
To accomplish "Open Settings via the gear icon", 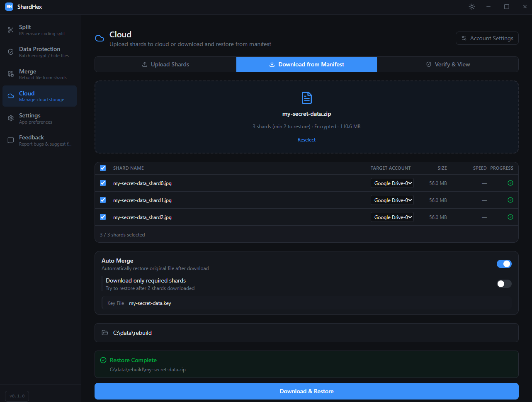I will pos(10,118).
